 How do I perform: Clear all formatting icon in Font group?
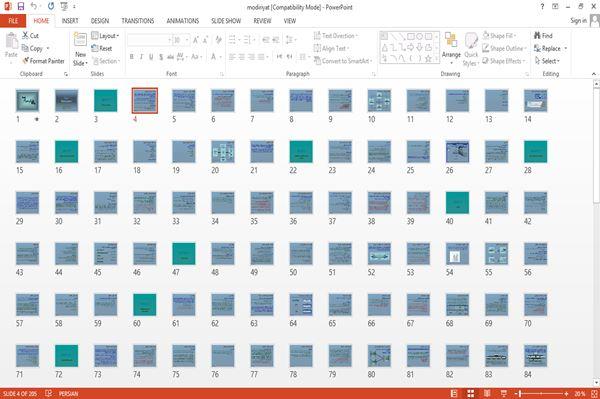pos(218,40)
